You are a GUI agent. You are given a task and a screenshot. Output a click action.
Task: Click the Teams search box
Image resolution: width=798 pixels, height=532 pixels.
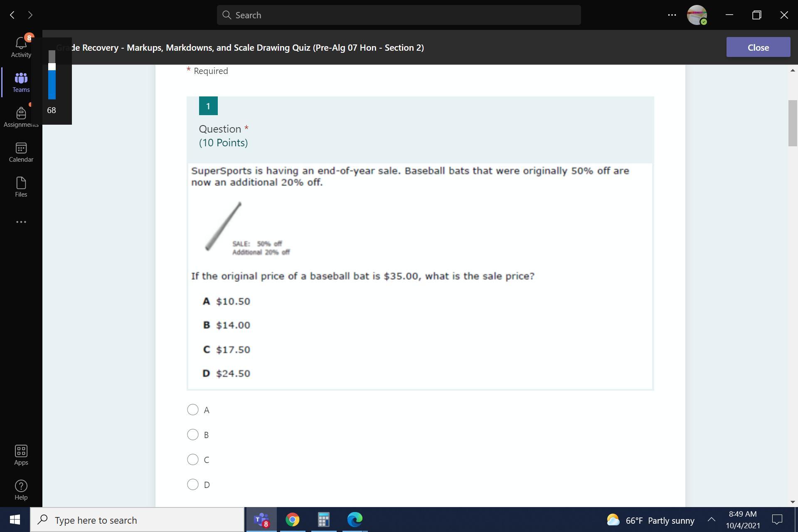pos(398,15)
